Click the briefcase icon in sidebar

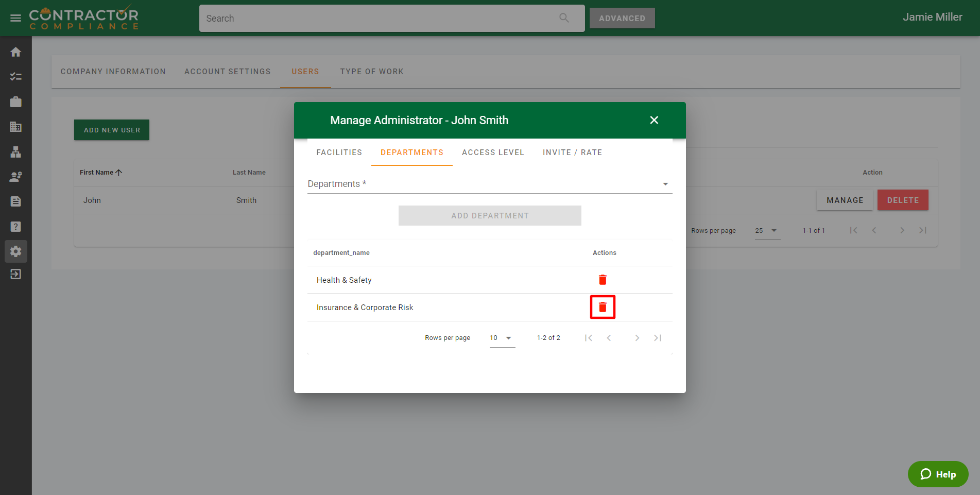pyautogui.click(x=15, y=102)
